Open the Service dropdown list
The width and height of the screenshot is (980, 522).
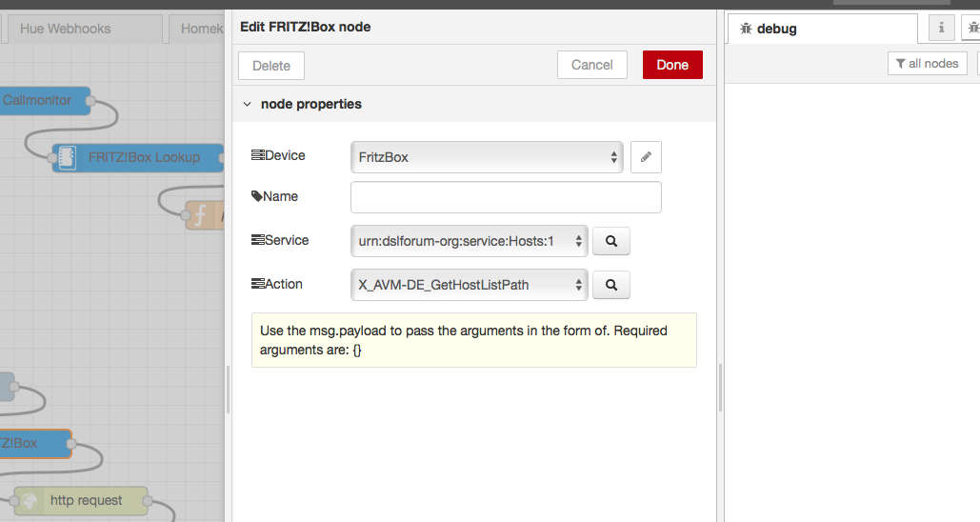coord(469,241)
